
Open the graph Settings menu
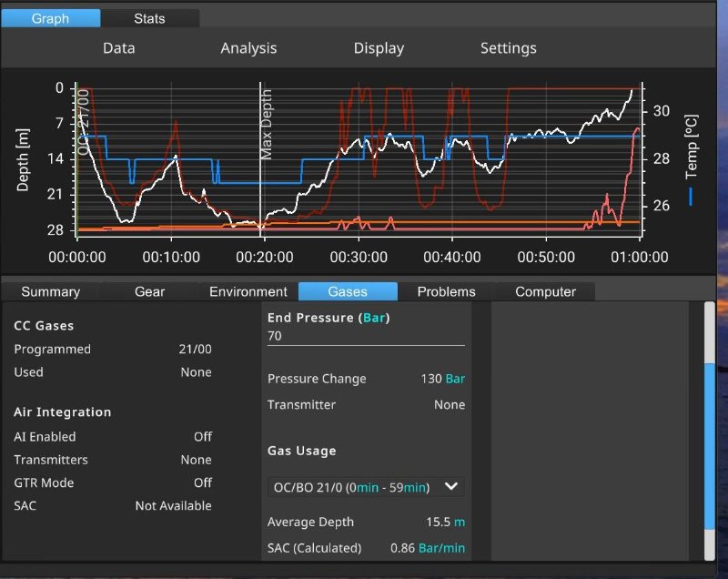click(x=508, y=48)
